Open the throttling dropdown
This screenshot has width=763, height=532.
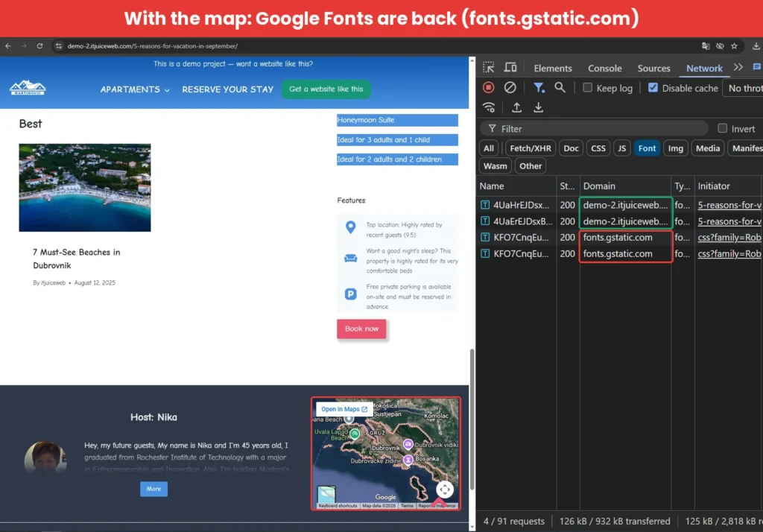pyautogui.click(x=743, y=88)
